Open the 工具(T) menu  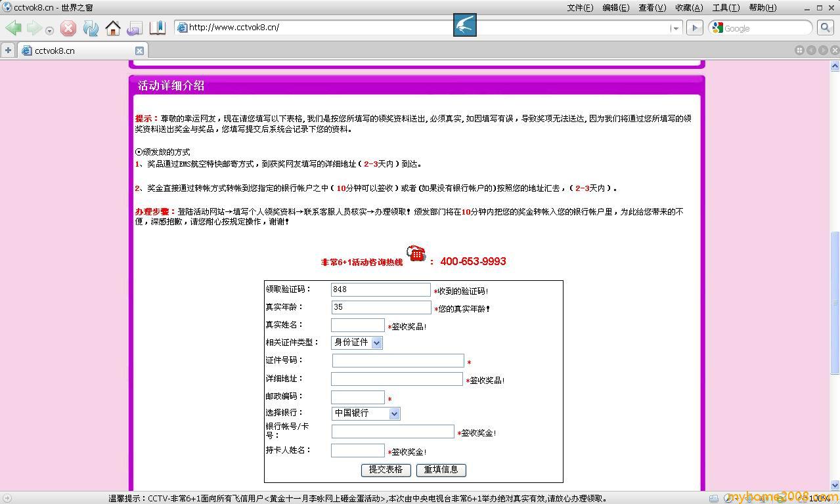coord(725,8)
